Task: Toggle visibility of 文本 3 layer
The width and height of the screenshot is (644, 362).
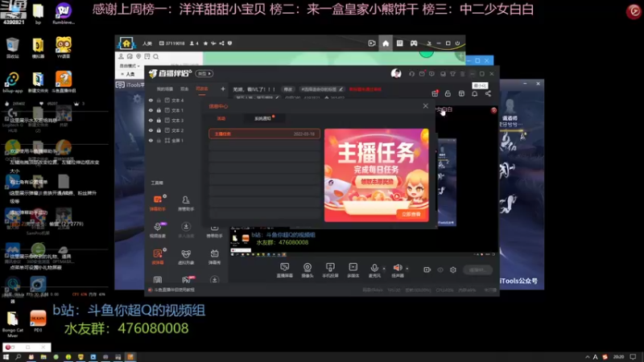Action: pyautogui.click(x=151, y=120)
